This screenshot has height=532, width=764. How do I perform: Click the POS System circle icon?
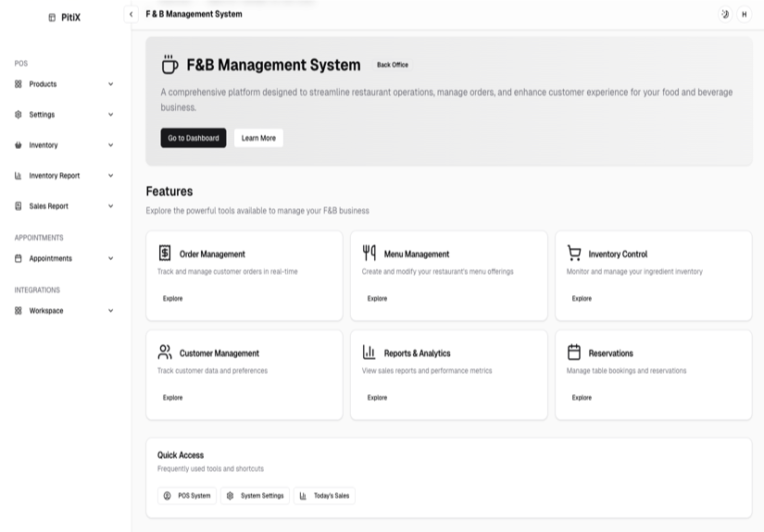[167, 496]
